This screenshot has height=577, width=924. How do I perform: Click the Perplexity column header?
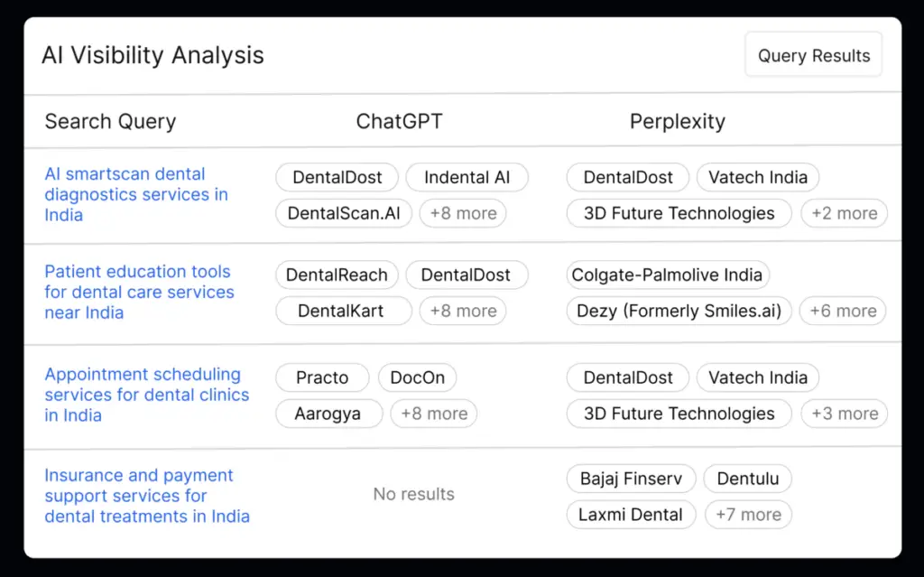[x=678, y=121]
